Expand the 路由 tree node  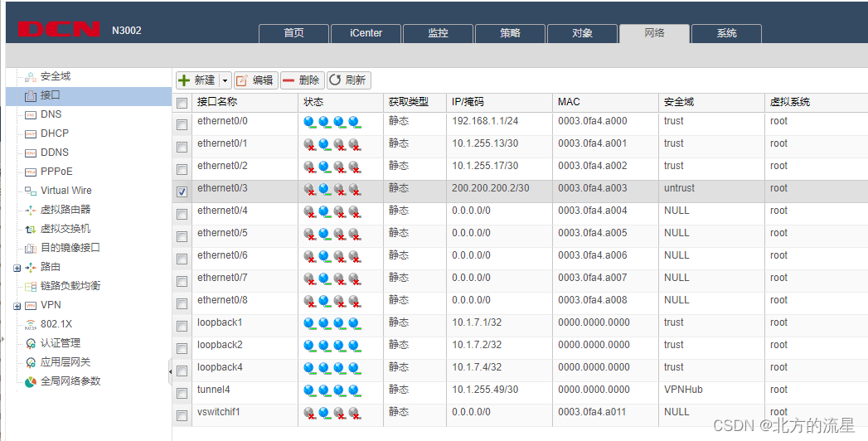point(17,269)
